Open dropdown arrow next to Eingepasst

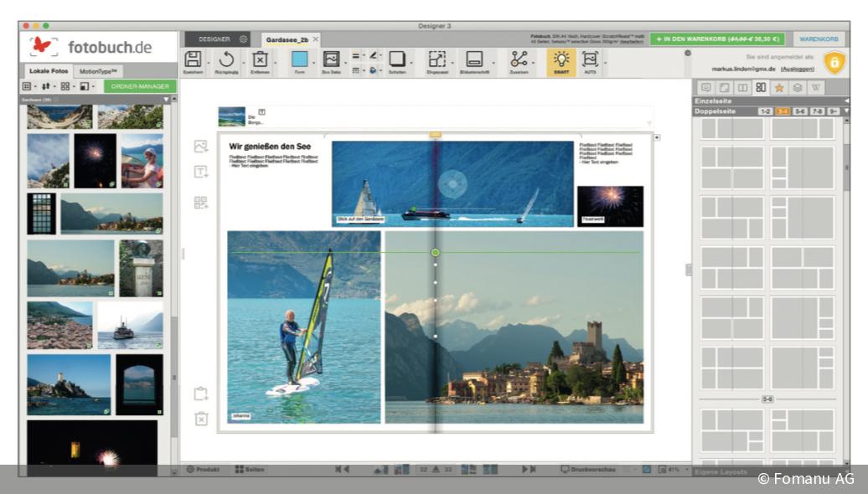[x=452, y=63]
